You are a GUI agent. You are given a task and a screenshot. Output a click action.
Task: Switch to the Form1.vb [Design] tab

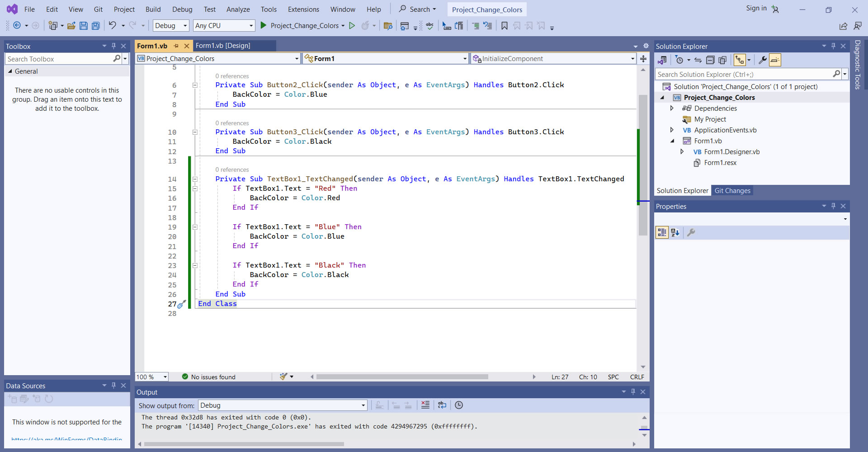click(x=223, y=46)
